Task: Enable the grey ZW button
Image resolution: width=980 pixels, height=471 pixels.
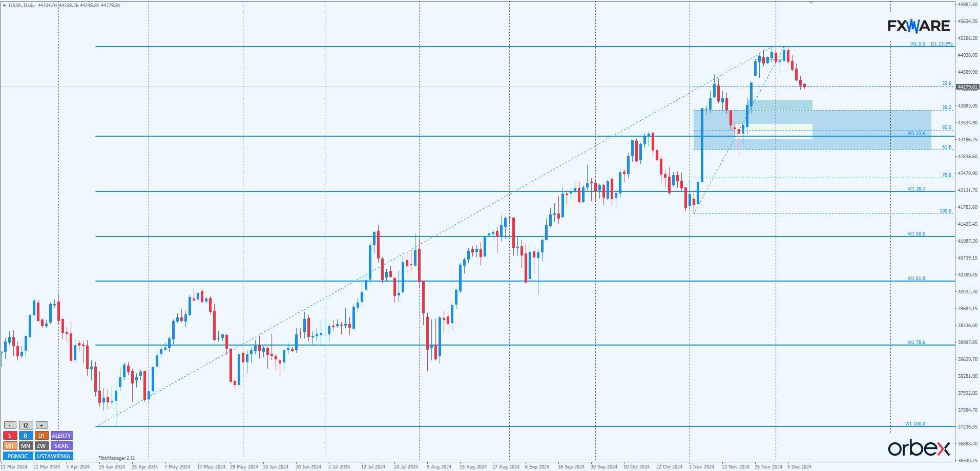Action: coord(41,446)
